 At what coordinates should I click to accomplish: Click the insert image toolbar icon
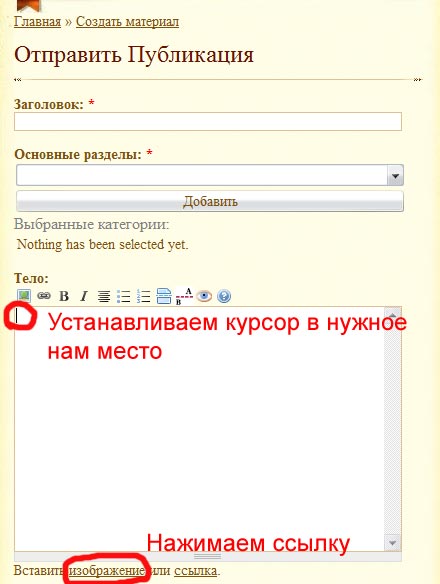click(24, 296)
